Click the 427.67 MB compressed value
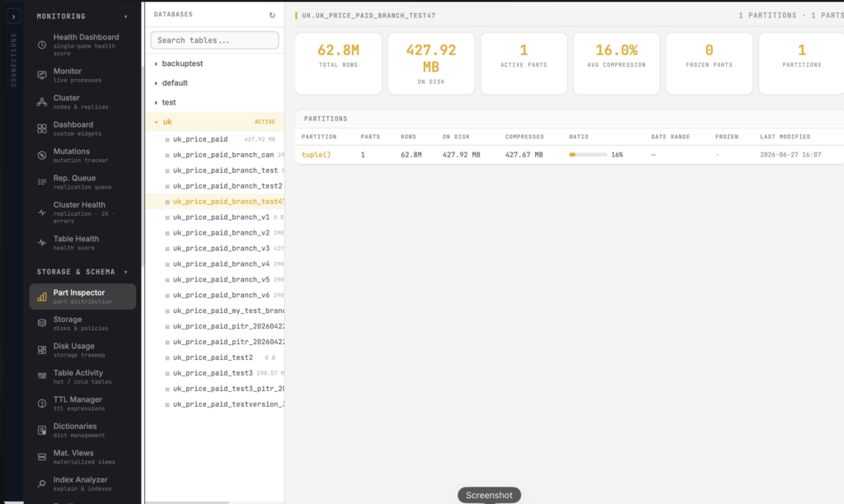This screenshot has height=504, width=844. pyautogui.click(x=523, y=154)
